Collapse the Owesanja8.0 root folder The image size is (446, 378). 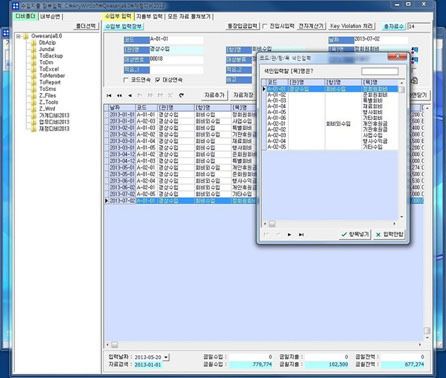[x=18, y=36]
